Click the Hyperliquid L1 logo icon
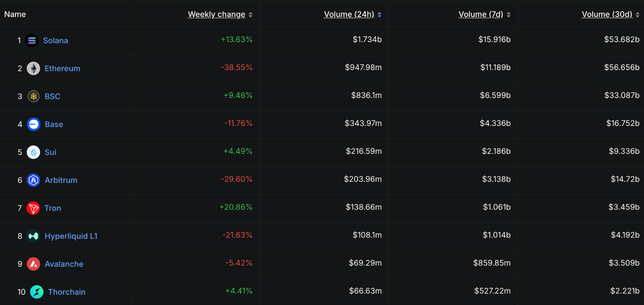Viewport: 644px width, 305px height. pyautogui.click(x=33, y=236)
